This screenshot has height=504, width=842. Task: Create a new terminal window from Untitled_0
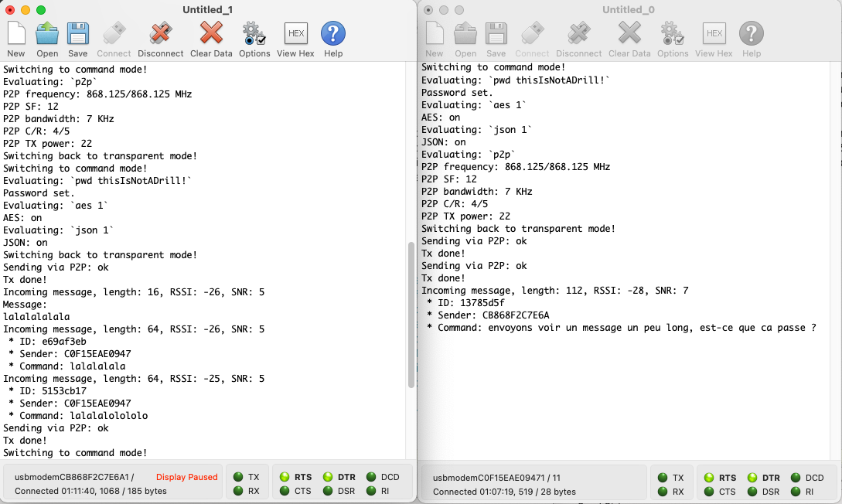click(x=434, y=35)
